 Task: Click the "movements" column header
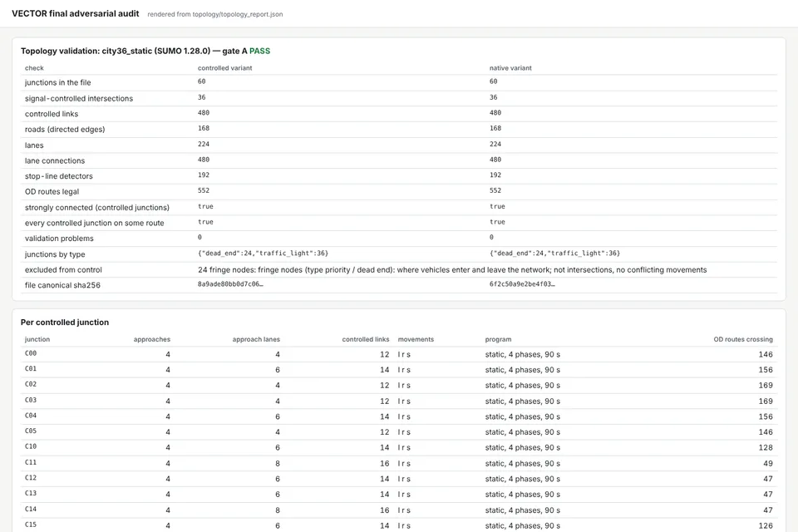click(416, 339)
